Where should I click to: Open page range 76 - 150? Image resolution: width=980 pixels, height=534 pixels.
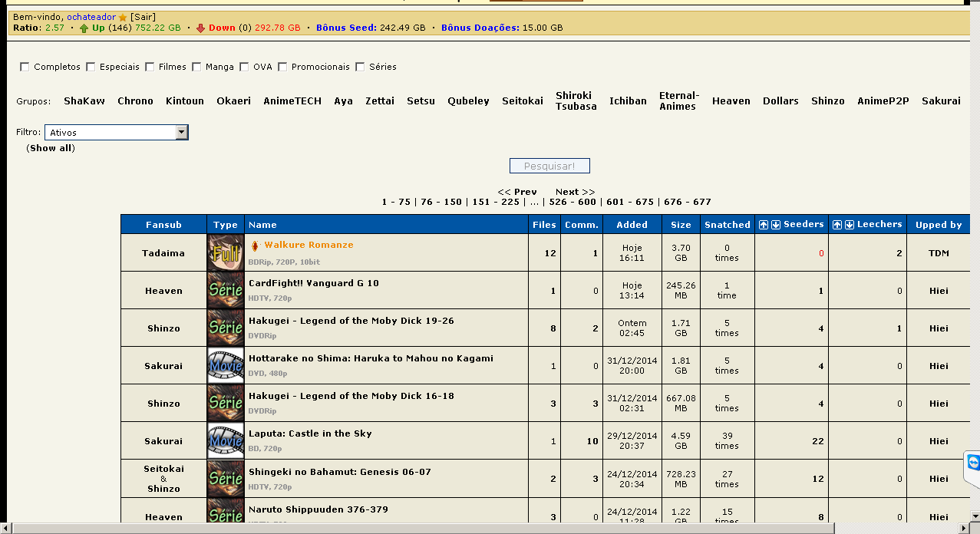pos(441,203)
